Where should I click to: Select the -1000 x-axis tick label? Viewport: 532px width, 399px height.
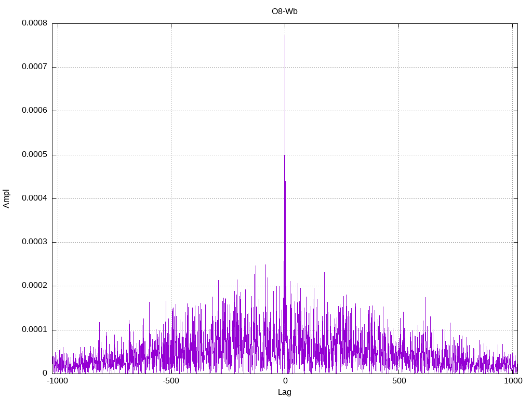coord(57,381)
